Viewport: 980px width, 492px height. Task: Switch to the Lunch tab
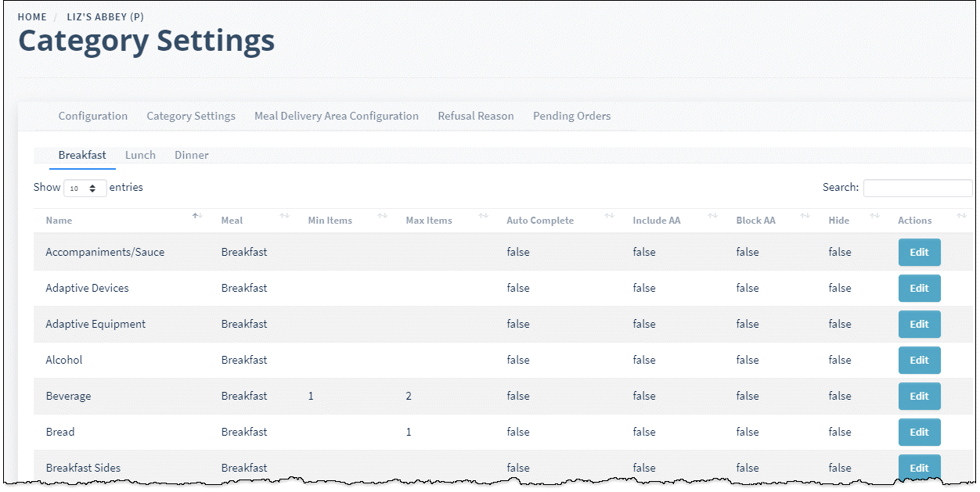(x=140, y=155)
